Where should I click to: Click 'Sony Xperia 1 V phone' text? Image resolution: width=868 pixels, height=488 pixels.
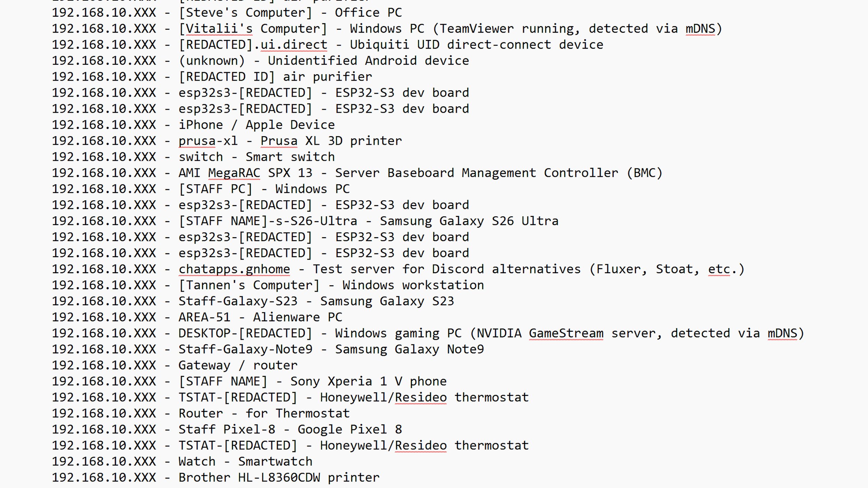[x=368, y=381]
